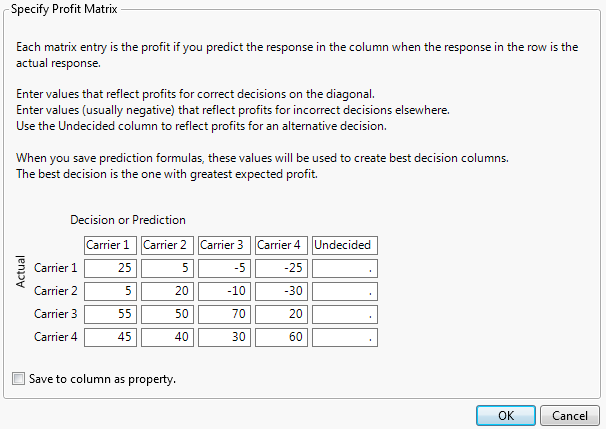This screenshot has height=429, width=606.
Task: Click the Carrier 1 column header
Action: [x=110, y=245]
